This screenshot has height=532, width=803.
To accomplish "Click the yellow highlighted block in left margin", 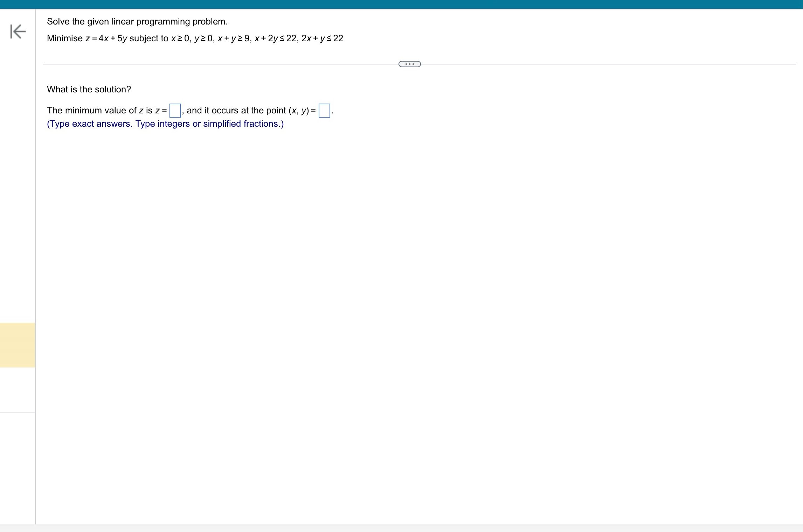I will point(18,345).
